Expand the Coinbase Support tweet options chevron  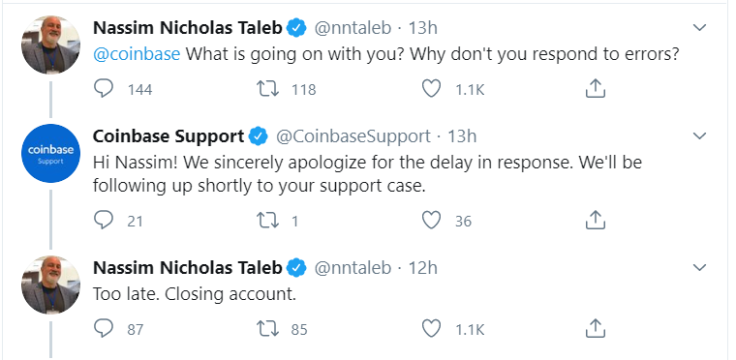coord(699,136)
